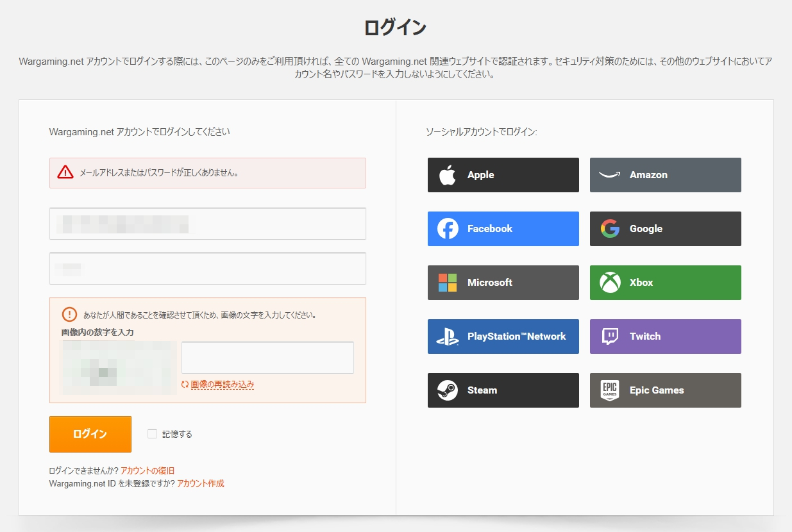The height and width of the screenshot is (532, 792).
Task: Use the Epic Games login button
Action: [666, 390]
